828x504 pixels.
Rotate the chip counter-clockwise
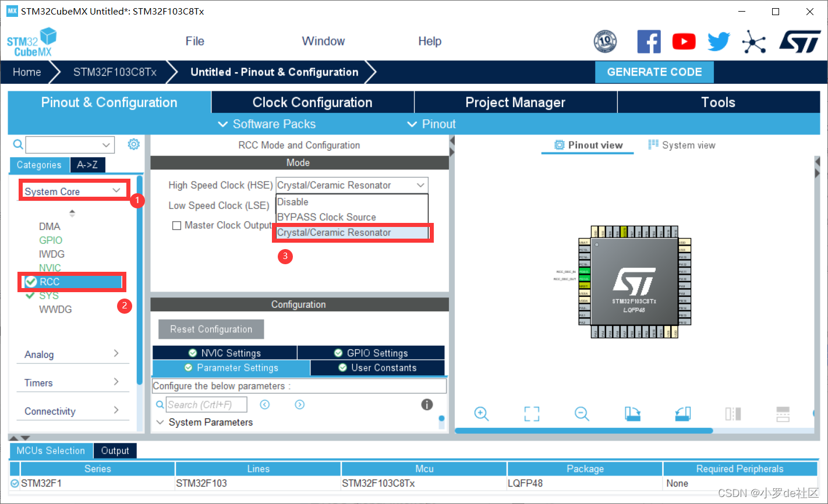(x=683, y=414)
